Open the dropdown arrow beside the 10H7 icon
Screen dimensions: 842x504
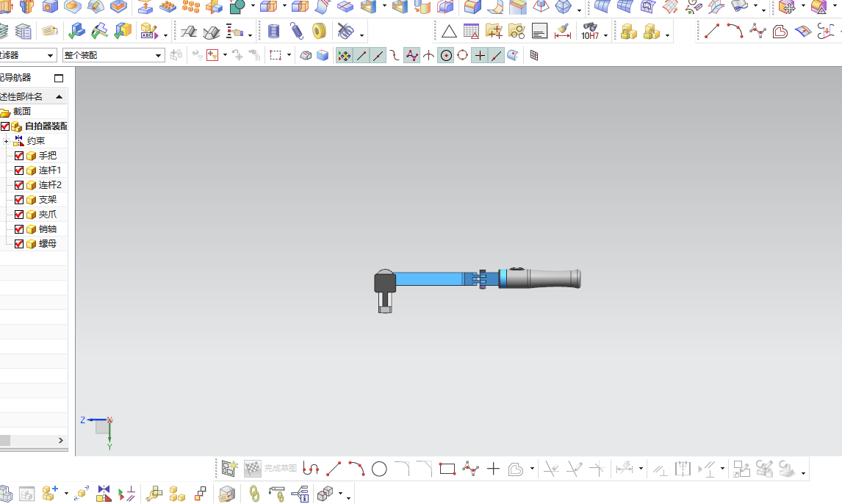pos(605,35)
